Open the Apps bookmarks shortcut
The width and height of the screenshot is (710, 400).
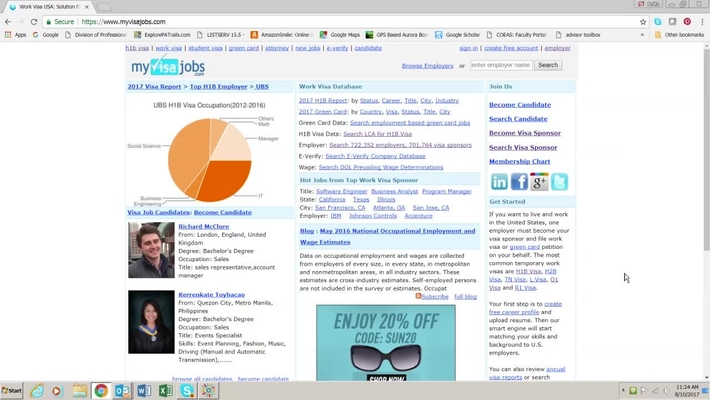point(15,34)
